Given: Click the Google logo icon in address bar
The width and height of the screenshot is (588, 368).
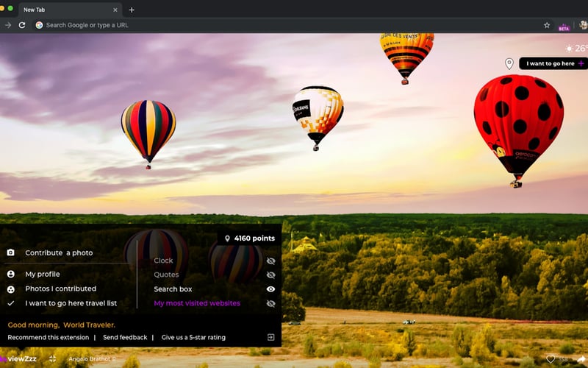Looking at the screenshot, I should [39, 25].
